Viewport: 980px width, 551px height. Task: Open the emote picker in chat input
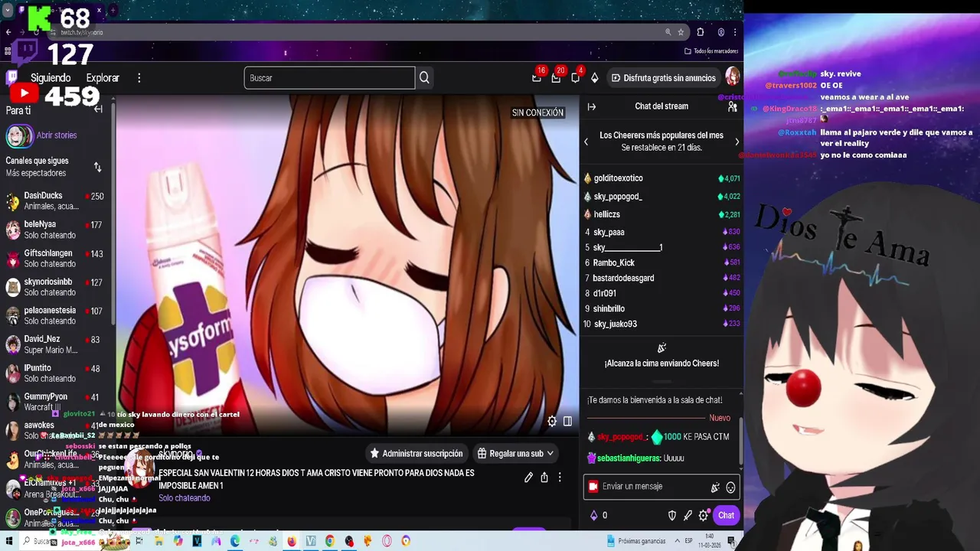[730, 487]
